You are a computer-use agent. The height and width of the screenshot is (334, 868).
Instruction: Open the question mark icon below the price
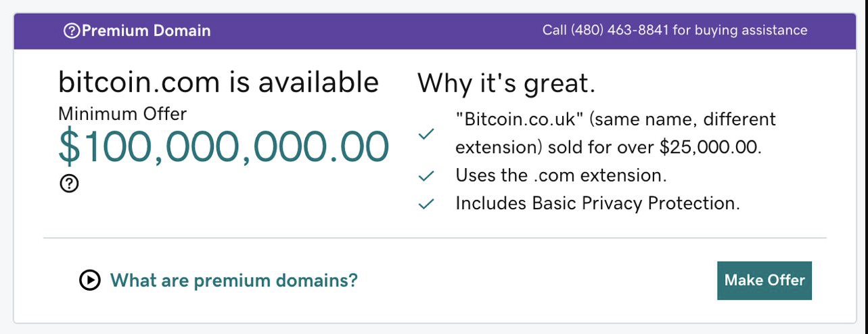[x=69, y=184]
